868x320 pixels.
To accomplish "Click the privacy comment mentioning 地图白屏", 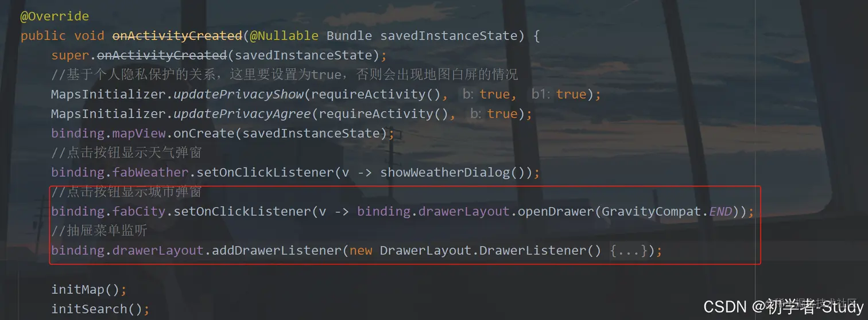I will click(284, 75).
